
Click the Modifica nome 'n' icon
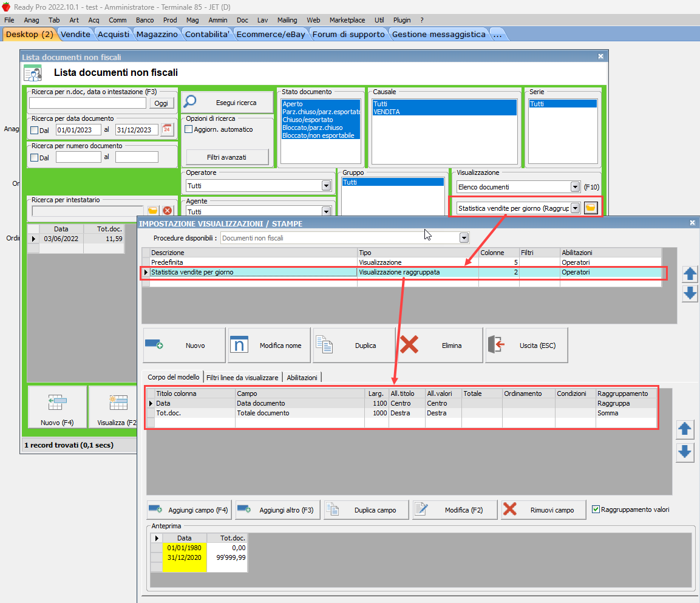239,345
